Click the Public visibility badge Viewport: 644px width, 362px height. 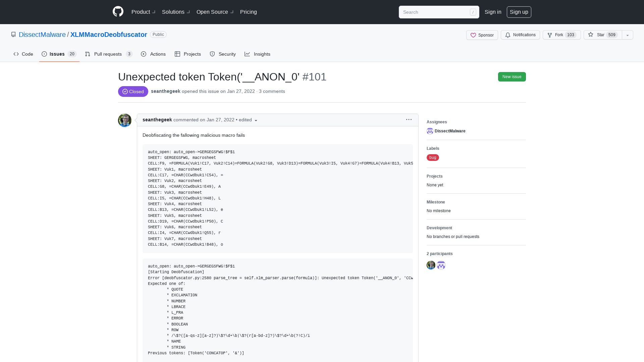(x=158, y=35)
